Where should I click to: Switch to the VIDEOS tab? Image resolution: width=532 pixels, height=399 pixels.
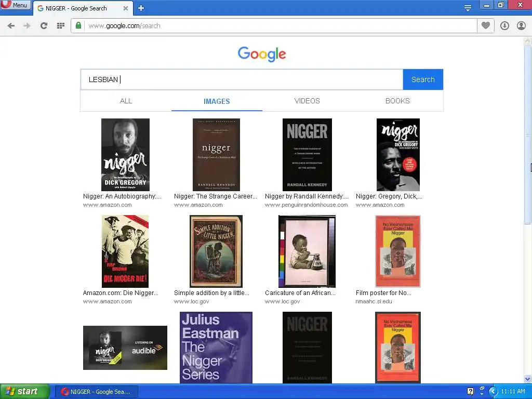[307, 101]
